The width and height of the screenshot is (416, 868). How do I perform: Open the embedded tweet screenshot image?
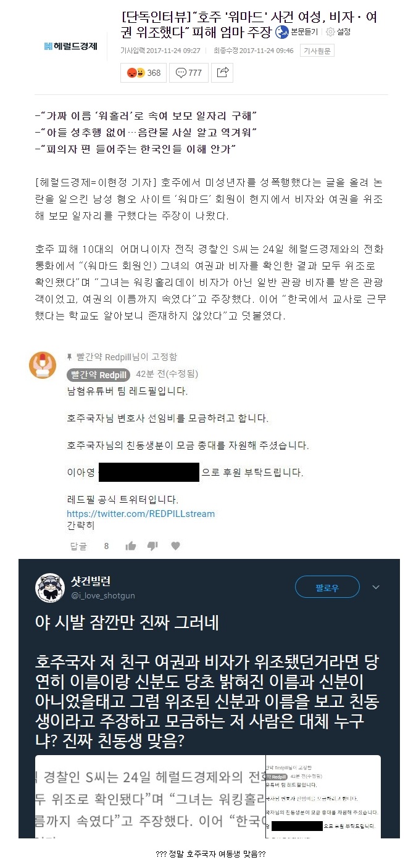click(x=208, y=796)
